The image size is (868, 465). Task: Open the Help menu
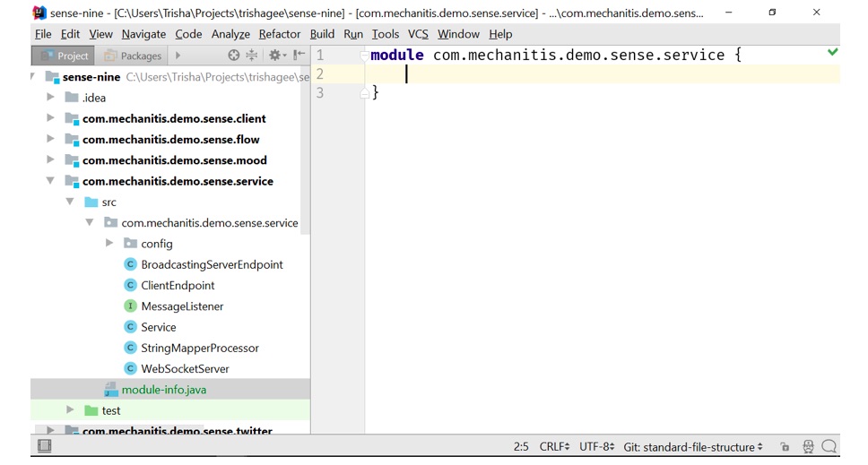[x=500, y=34]
